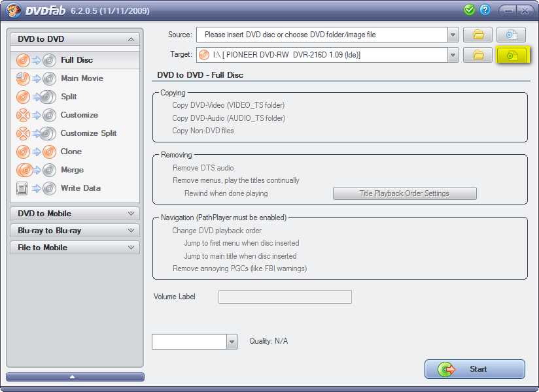Open help with the blue question mark icon
Viewport: 539px width, 392px height.
coord(485,10)
